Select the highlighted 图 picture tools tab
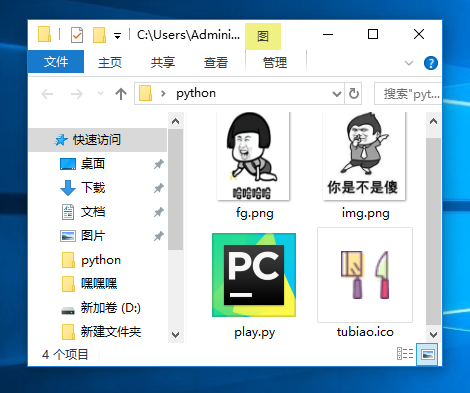This screenshot has height=393, width=470. pos(263,36)
